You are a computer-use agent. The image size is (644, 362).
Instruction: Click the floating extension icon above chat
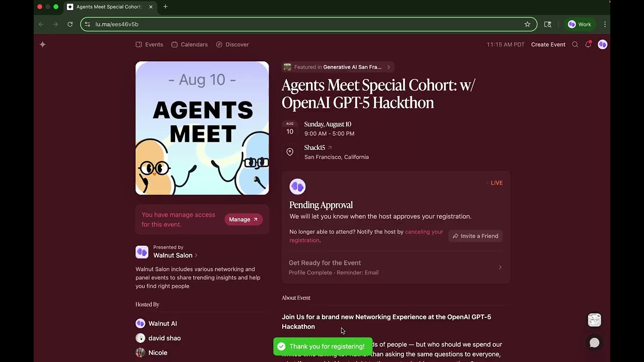click(x=594, y=320)
